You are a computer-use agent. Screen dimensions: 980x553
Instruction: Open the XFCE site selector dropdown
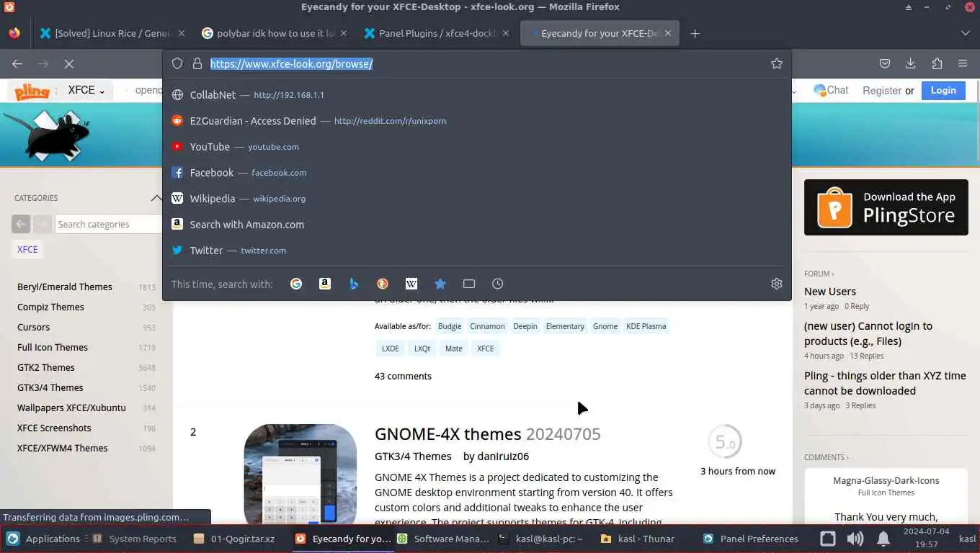(x=86, y=90)
